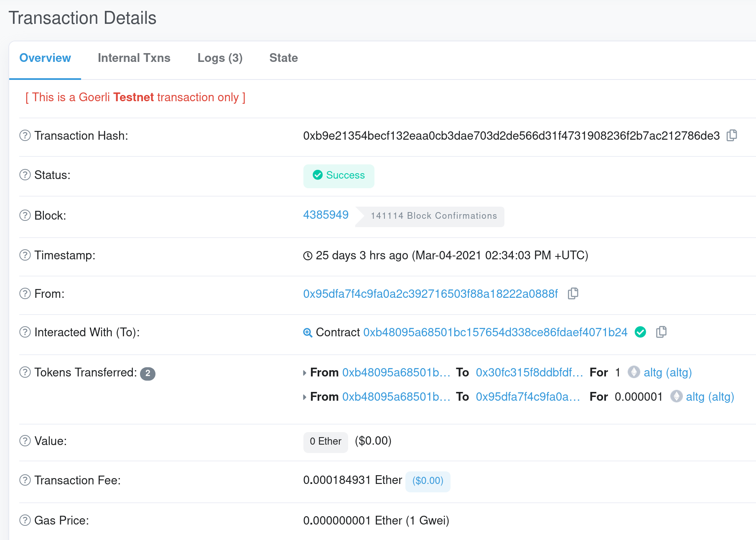
Task: Click Transaction Fee help question icon
Action: [25, 480]
